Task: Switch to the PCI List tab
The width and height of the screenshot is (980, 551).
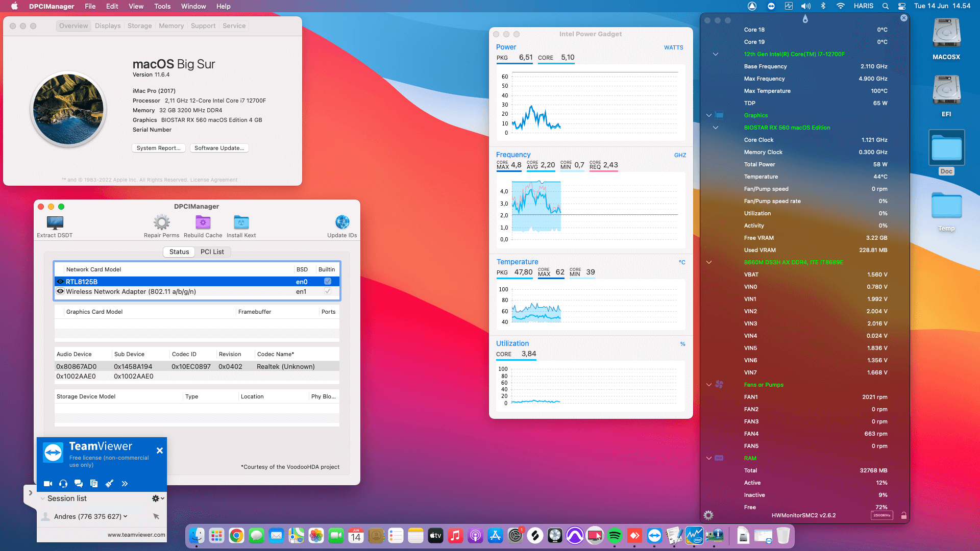Action: [x=212, y=252]
